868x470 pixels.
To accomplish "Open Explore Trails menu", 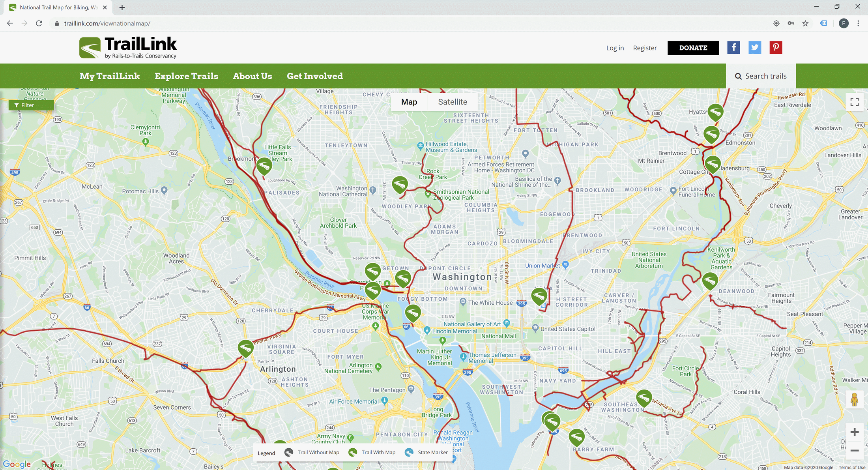I will [x=186, y=76].
